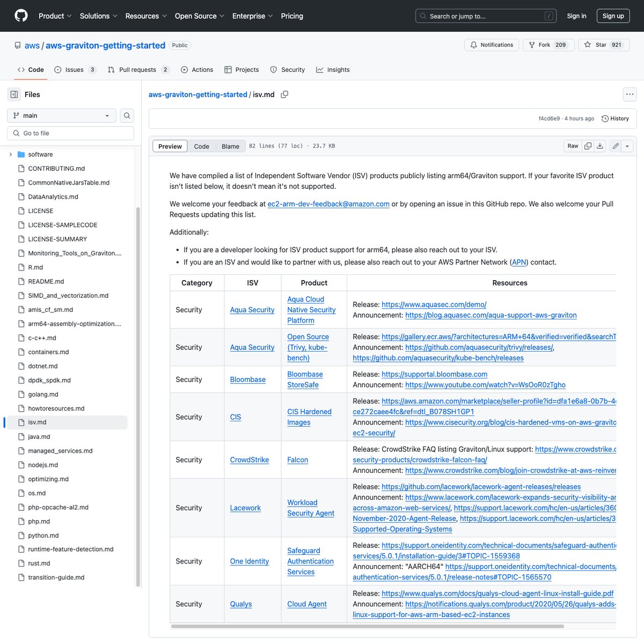The width and height of the screenshot is (644, 644).
Task: Open the Falcon product link
Action: pos(298,460)
